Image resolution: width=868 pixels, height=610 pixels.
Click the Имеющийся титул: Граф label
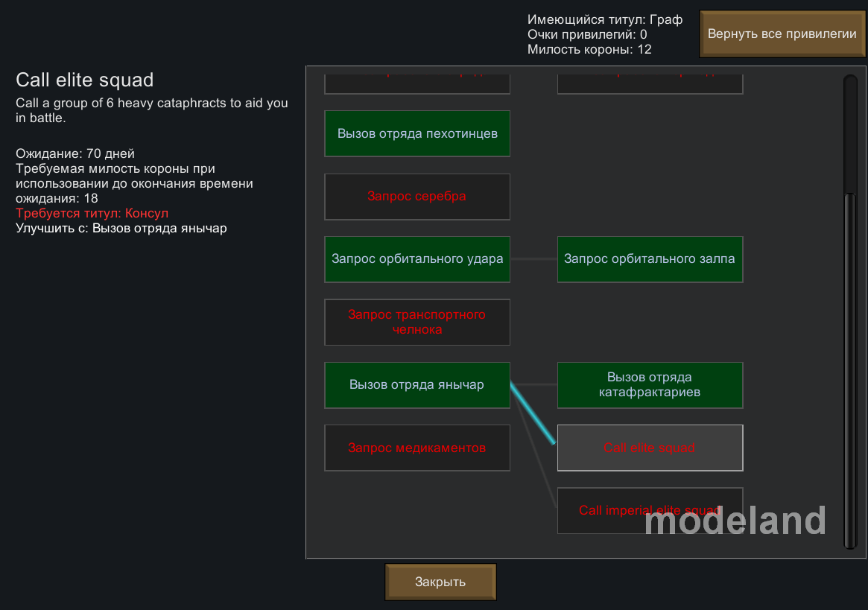click(604, 19)
